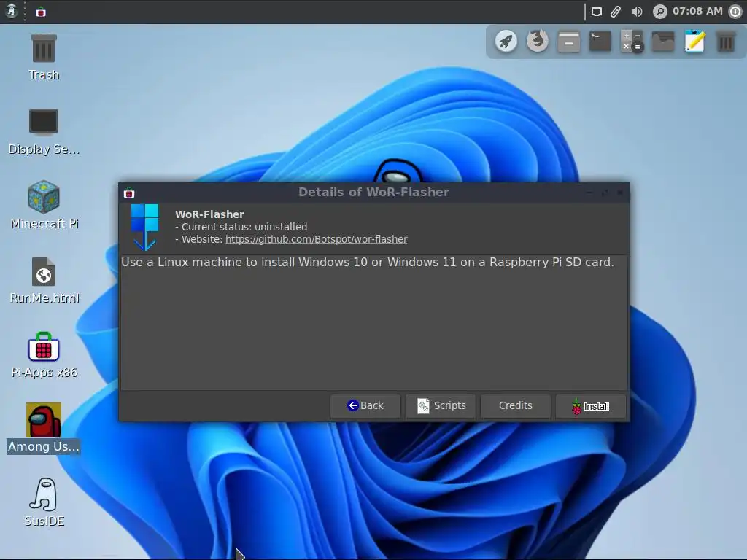Open the main menu icon in the top panel

pos(12,12)
